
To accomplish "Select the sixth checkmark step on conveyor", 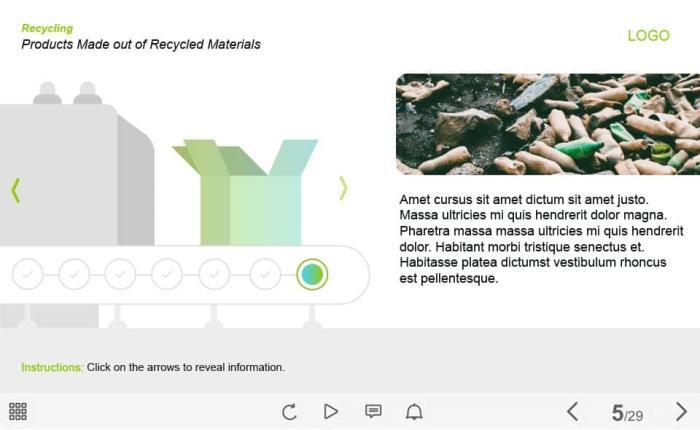I will pos(265,273).
